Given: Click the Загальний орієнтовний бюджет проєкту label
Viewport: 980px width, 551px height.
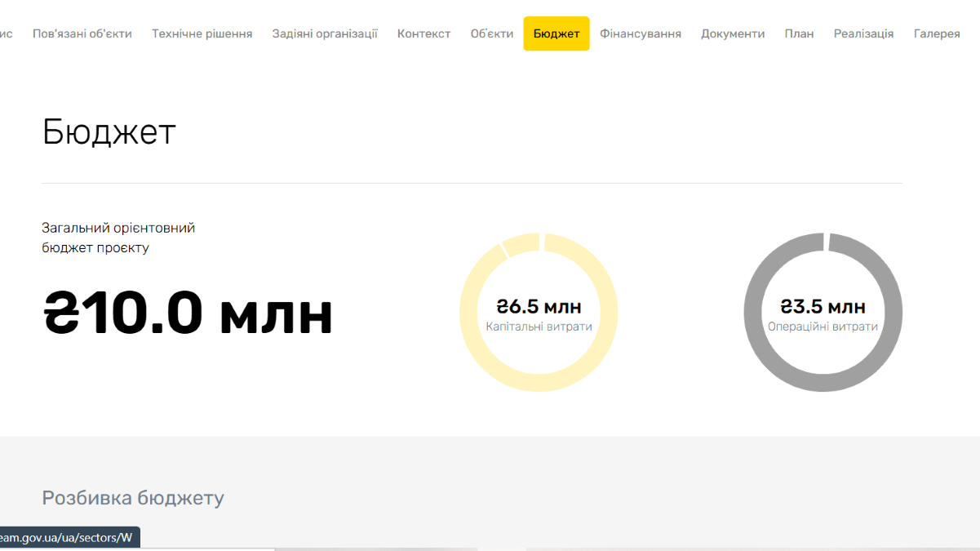Looking at the screenshot, I should coord(118,238).
